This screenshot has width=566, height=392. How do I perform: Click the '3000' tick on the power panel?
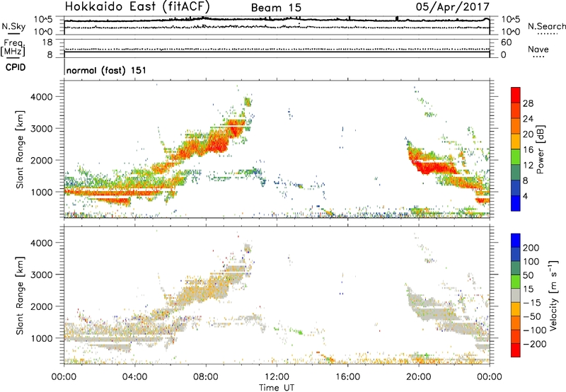[42, 129]
